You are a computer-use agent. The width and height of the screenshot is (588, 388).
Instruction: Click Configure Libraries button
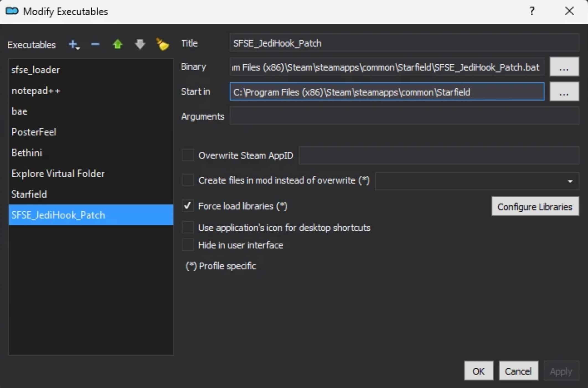[535, 207]
